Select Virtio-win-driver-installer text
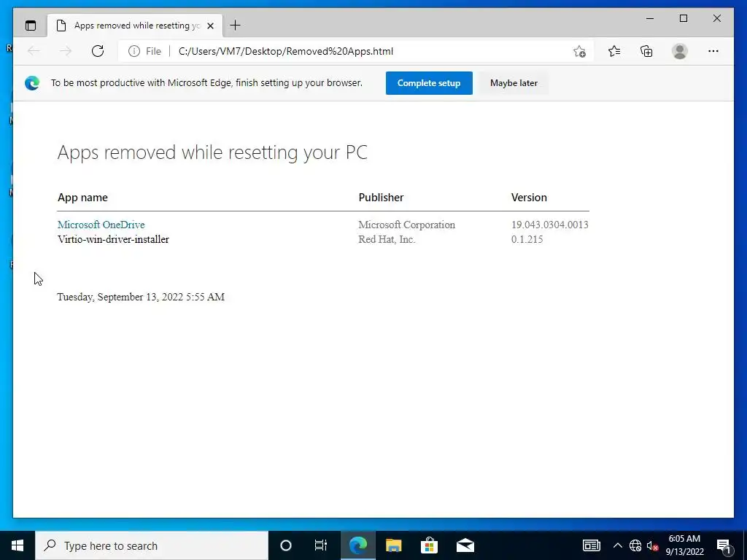Image resolution: width=747 pixels, height=560 pixels. [x=113, y=239]
